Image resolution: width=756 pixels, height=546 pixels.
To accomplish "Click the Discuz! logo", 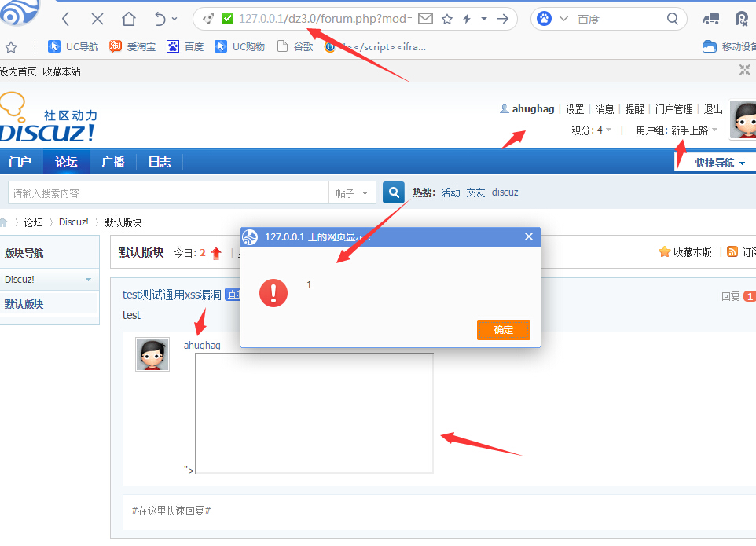I will coord(48,118).
